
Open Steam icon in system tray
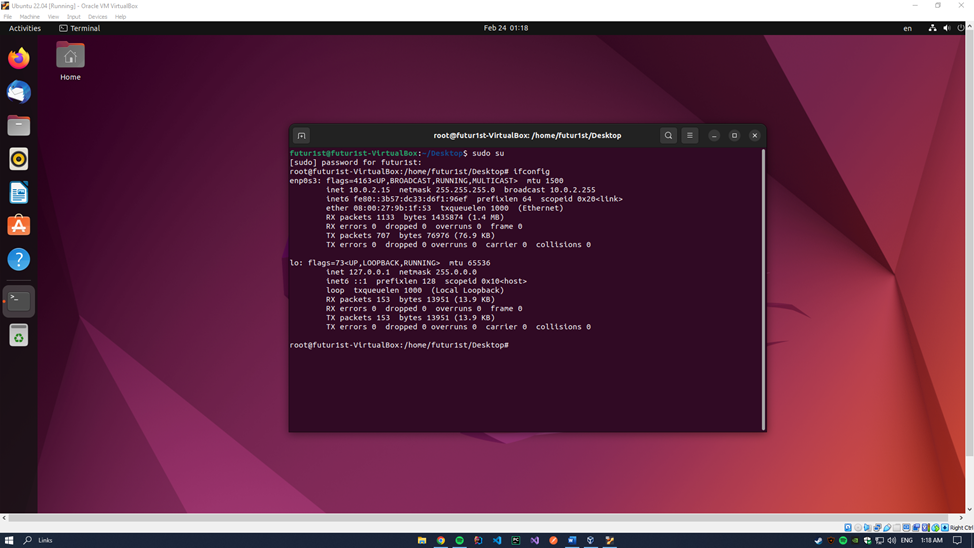(818, 541)
